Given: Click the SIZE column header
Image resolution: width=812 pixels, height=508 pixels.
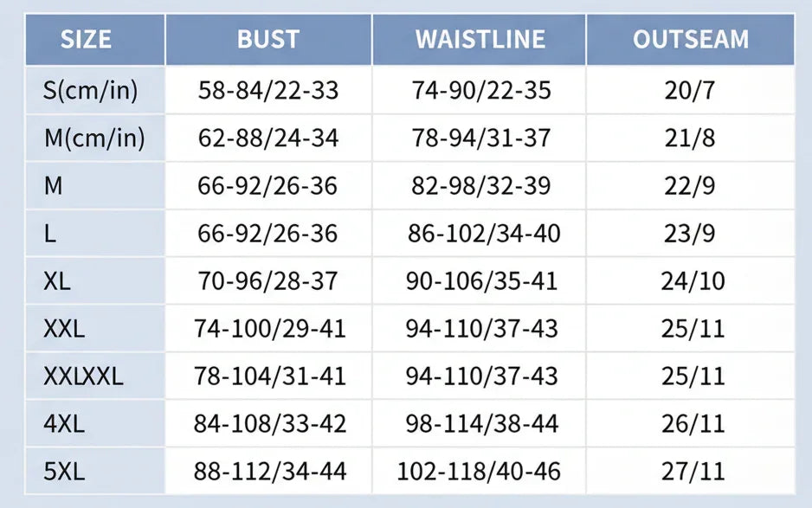Looking at the screenshot, I should pyautogui.click(x=87, y=39).
